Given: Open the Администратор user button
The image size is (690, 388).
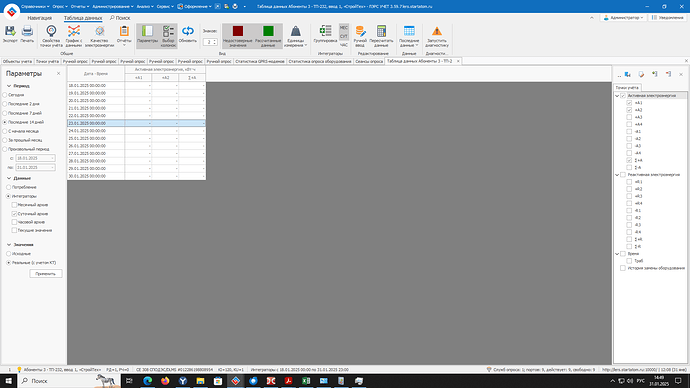Looking at the screenshot, I should pos(624,18).
